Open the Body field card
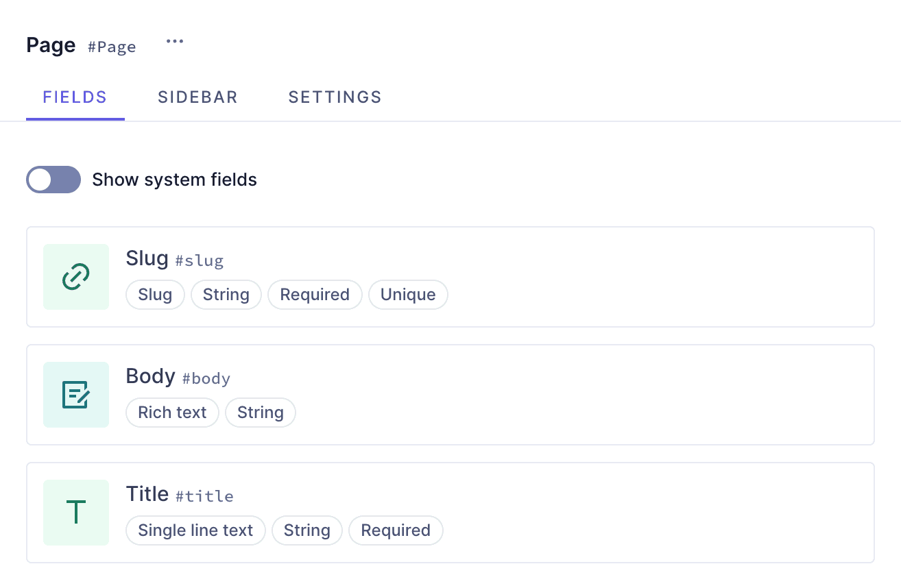Screen dimensions: 901x588 [x=549, y=395]
